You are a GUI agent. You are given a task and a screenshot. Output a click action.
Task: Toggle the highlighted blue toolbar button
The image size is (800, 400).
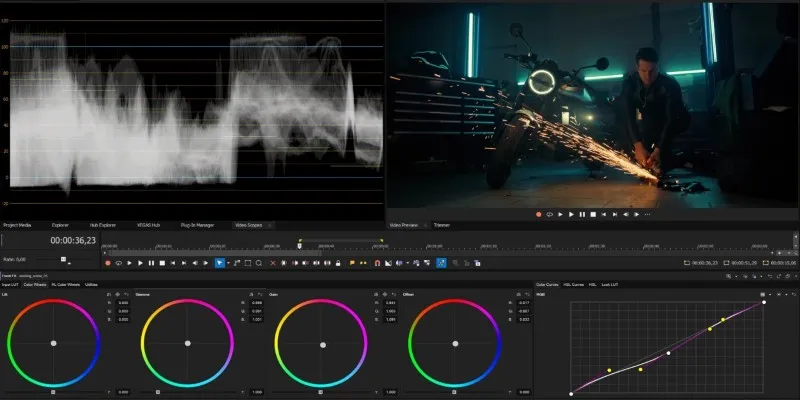441,263
